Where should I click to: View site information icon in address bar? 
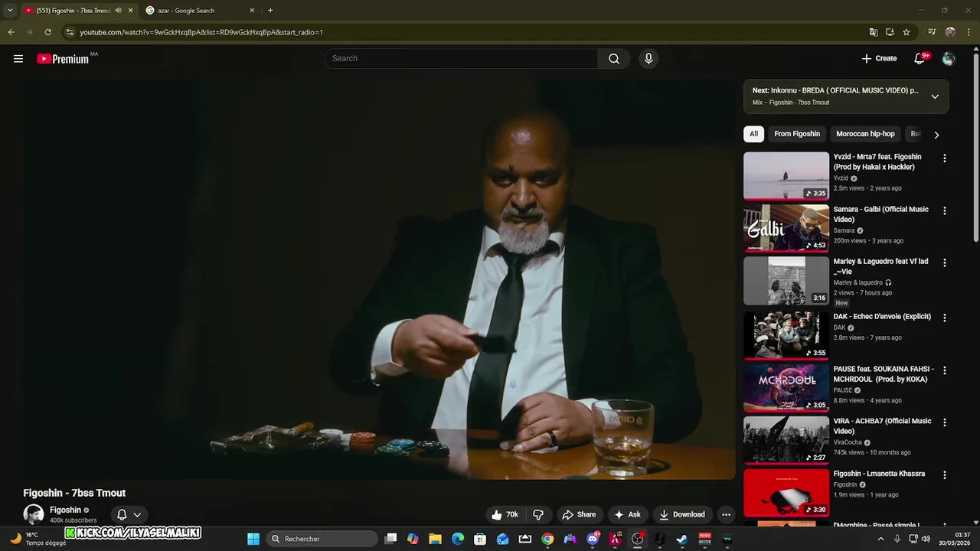coord(70,32)
